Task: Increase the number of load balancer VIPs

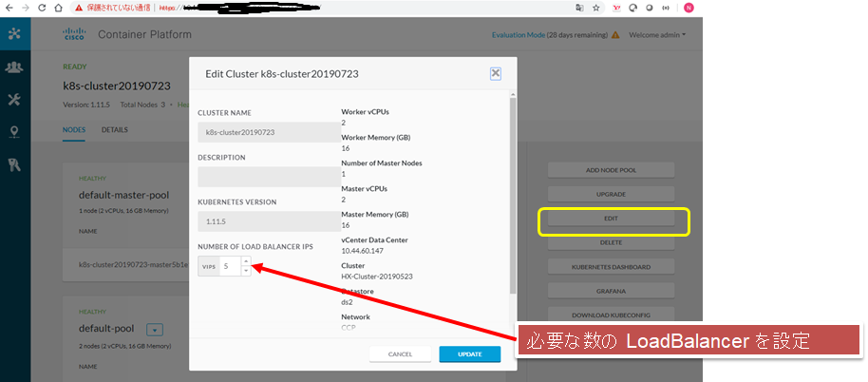Action: point(246,261)
